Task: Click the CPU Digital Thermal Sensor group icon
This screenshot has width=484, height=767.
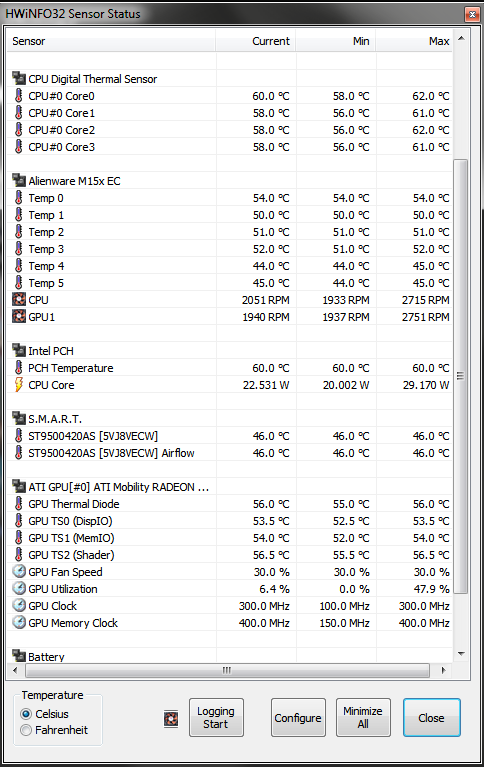Action: click(x=19, y=78)
